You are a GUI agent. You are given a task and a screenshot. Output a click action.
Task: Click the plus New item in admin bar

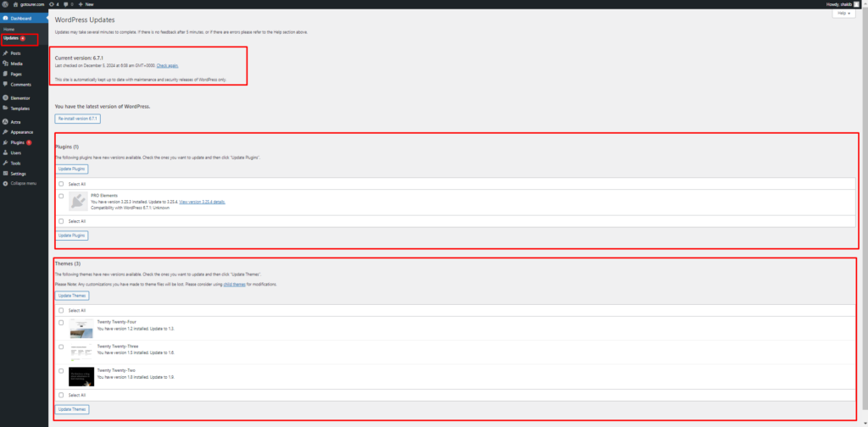click(86, 4)
